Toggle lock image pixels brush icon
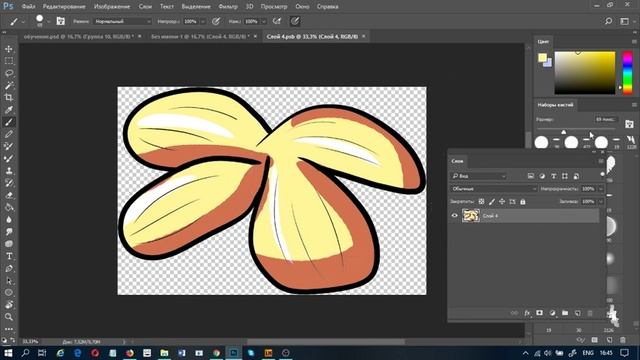 pos(492,202)
